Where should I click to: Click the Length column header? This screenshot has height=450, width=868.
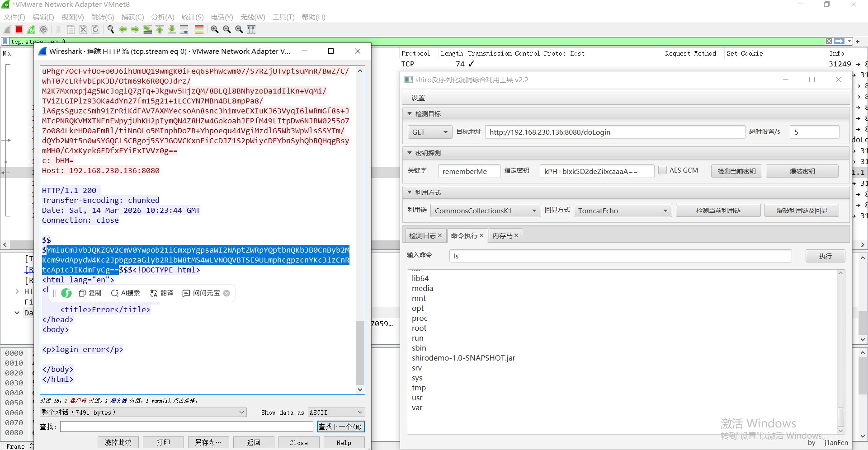point(452,53)
